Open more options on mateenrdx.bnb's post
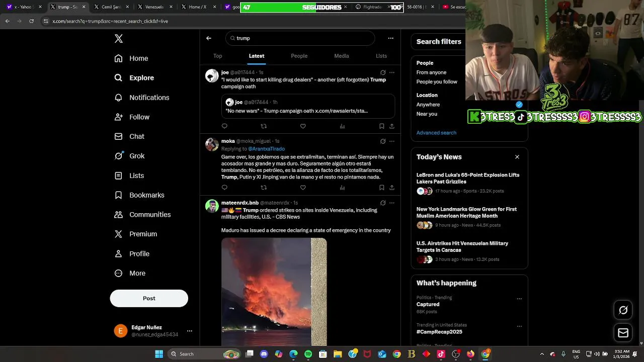The image size is (644, 362). (392, 203)
